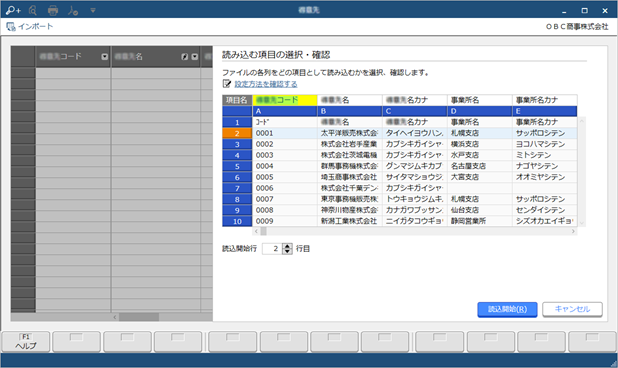
Task: Click cell 0005 in column A
Action: pos(285,177)
